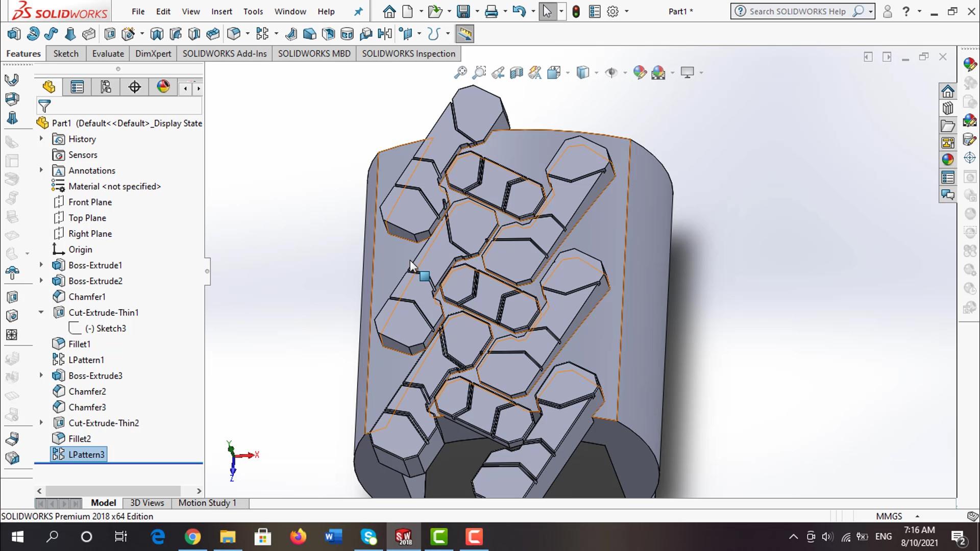
Task: Toggle the pin on the menu bar
Action: (358, 11)
